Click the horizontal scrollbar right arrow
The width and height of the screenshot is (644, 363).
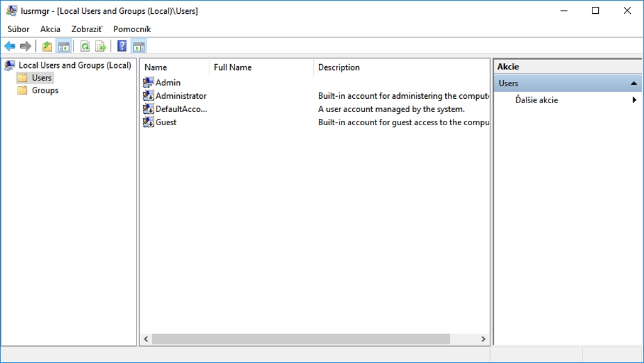483,339
